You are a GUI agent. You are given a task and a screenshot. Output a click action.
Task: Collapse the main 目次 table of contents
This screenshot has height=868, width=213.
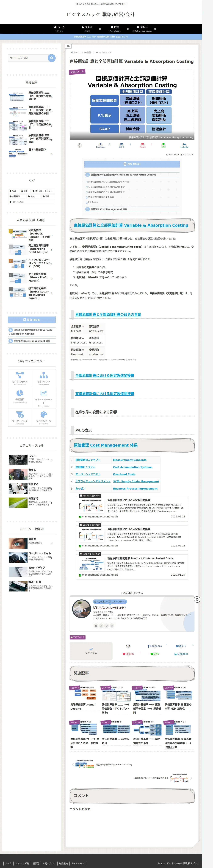132,164
